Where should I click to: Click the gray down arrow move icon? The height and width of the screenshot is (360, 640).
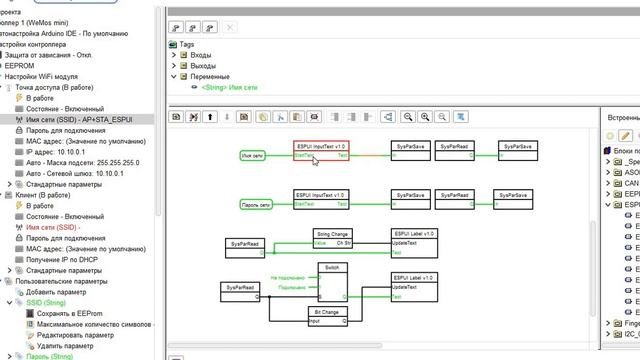click(x=227, y=117)
